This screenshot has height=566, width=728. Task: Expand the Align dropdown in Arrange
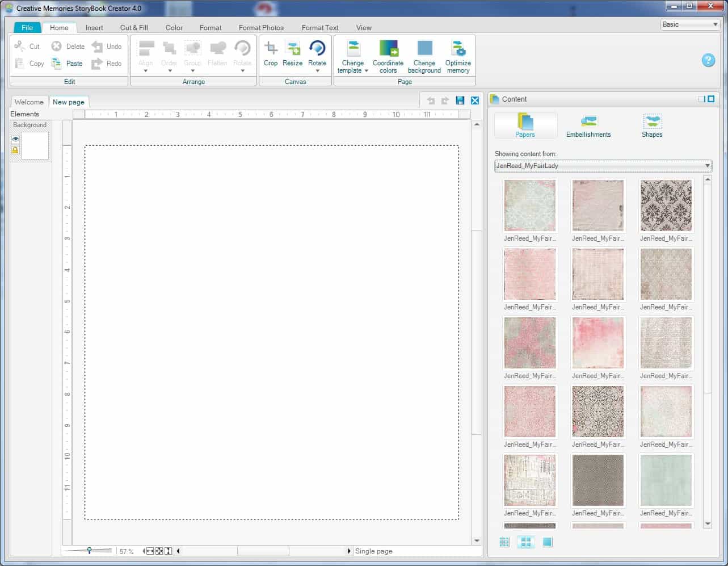[x=146, y=71]
